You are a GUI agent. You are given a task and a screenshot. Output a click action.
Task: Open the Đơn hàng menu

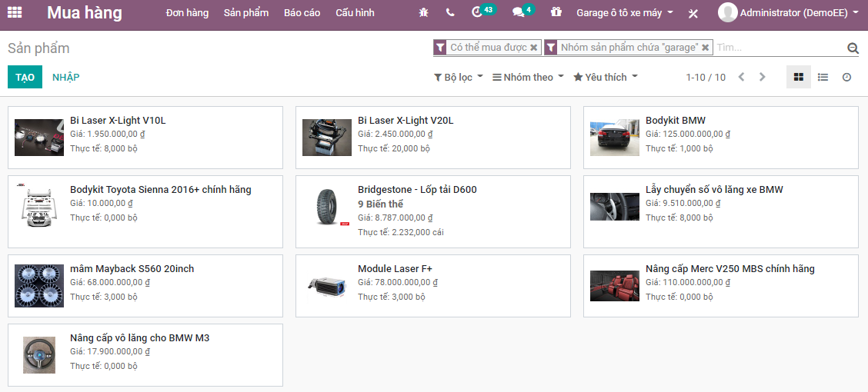(x=187, y=13)
